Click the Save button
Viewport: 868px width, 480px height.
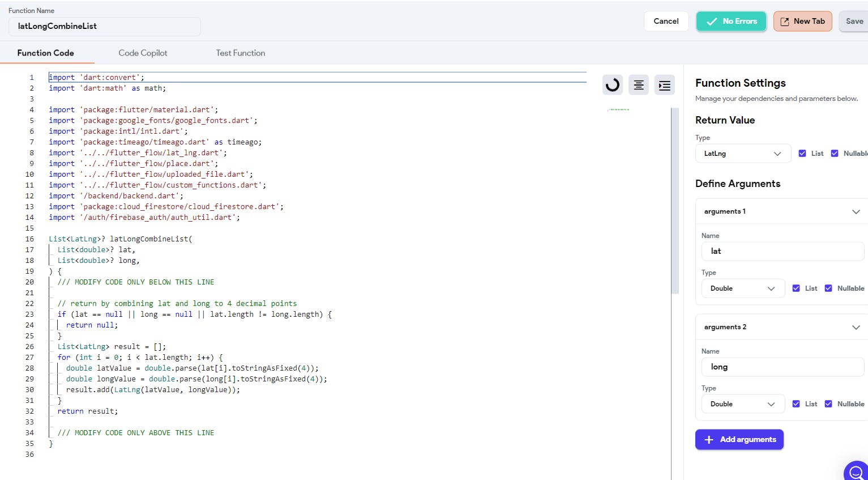(854, 22)
